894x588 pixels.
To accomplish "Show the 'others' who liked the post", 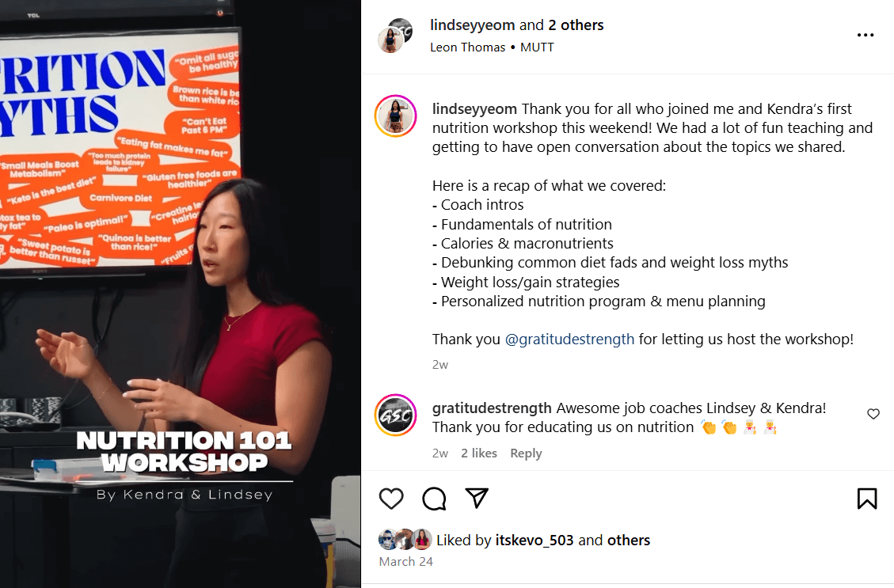I will pos(629,541).
